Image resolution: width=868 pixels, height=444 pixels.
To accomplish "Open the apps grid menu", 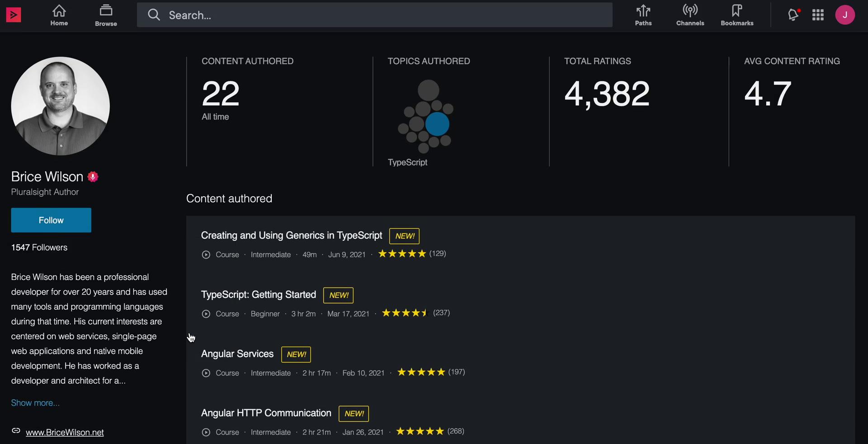I will tap(818, 15).
